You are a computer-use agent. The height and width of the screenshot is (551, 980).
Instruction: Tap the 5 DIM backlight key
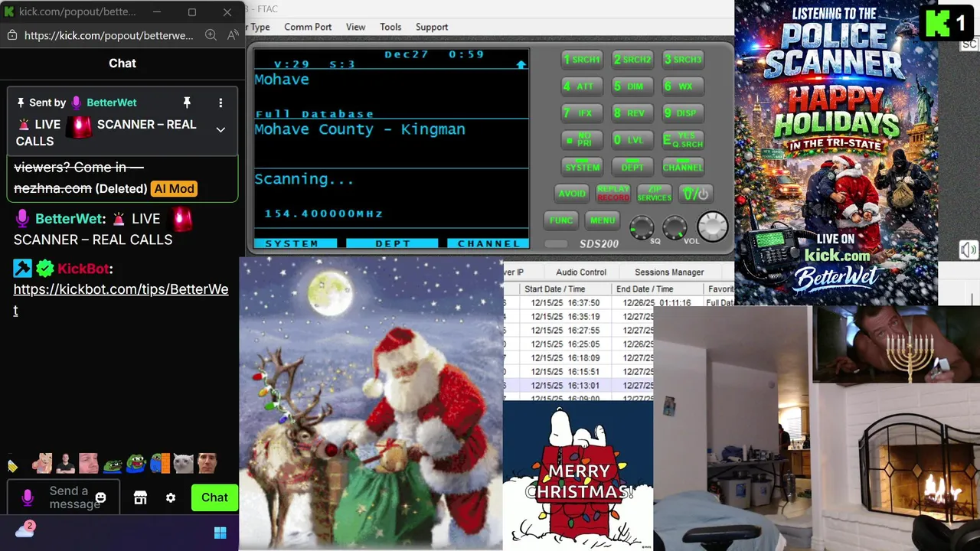(632, 86)
